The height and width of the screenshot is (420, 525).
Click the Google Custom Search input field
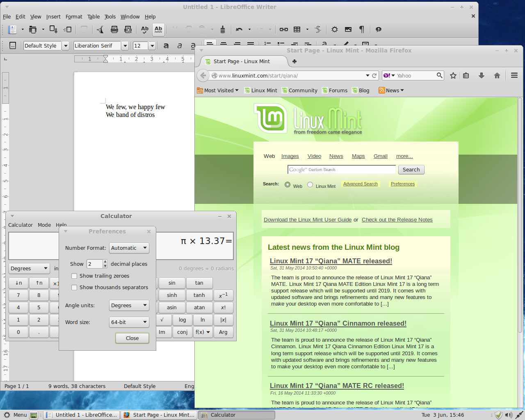tap(342, 170)
